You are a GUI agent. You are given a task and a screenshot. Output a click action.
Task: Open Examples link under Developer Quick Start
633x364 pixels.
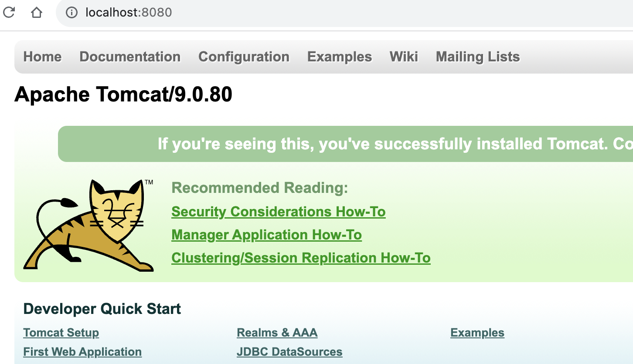pyautogui.click(x=477, y=333)
